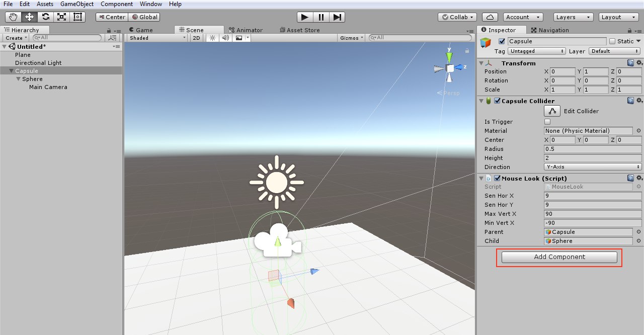Open Transform component settings gear
The width and height of the screenshot is (644, 335).
click(639, 63)
